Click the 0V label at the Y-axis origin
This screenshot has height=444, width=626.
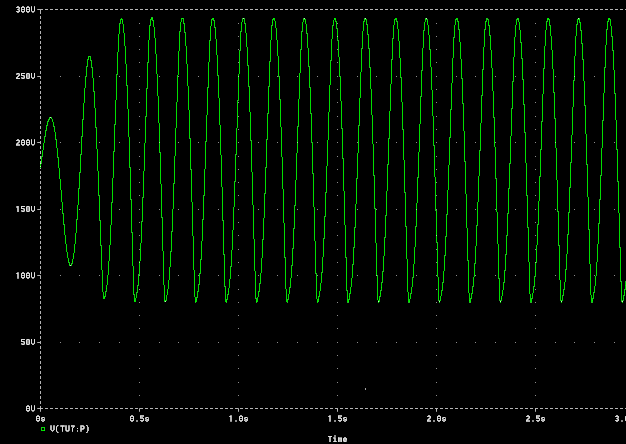[31, 408]
